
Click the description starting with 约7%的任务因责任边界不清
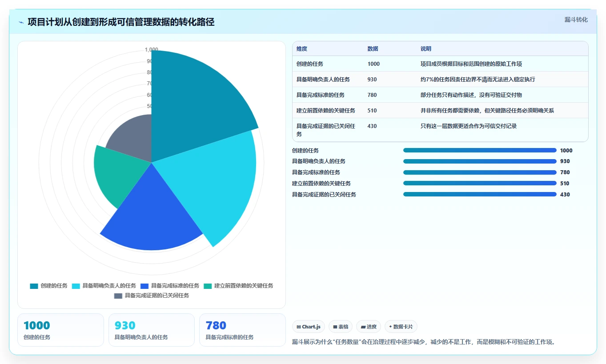[x=478, y=80]
